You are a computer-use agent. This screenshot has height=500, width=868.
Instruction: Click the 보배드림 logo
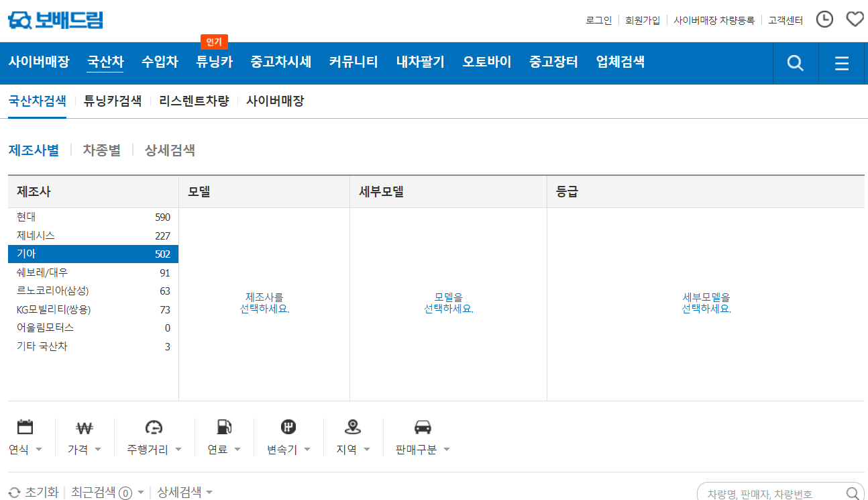56,19
